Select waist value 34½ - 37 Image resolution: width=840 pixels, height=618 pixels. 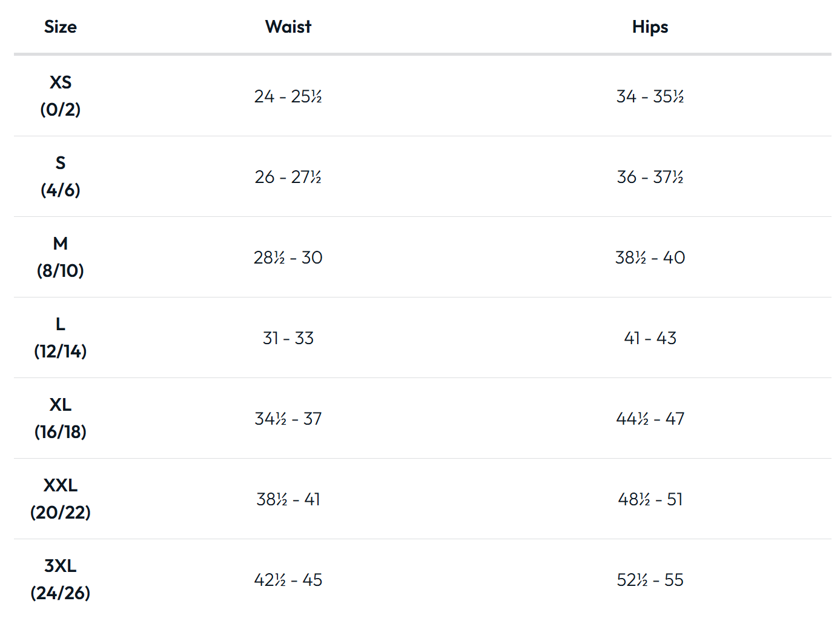pos(288,419)
